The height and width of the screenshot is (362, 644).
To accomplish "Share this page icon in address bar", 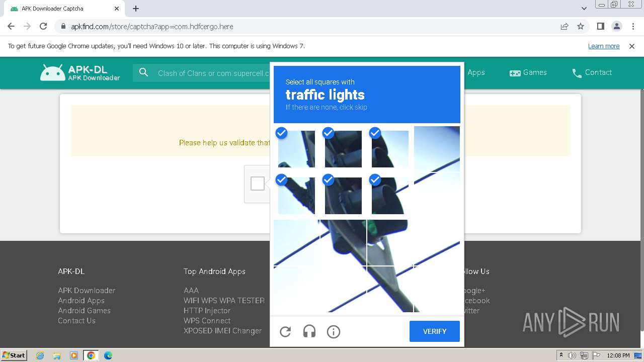I will 565,26.
